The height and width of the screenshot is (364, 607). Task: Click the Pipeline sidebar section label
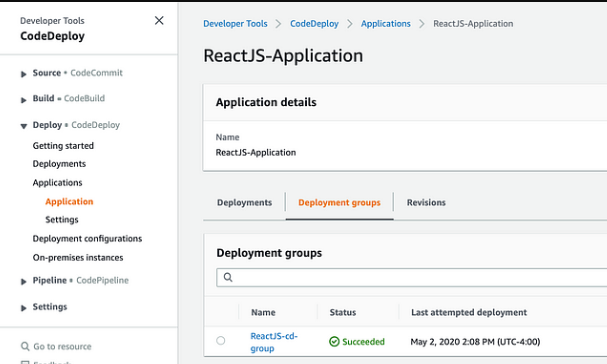click(50, 280)
